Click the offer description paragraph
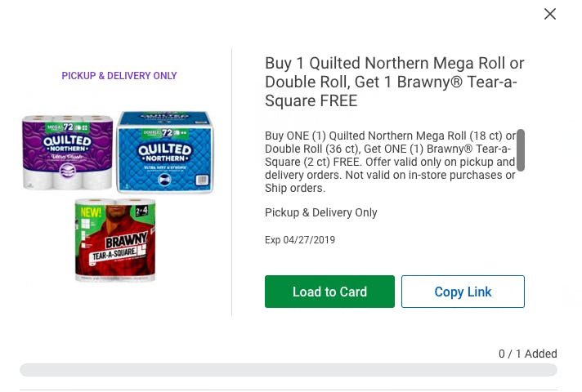This screenshot has width=582, height=392. coord(390,162)
